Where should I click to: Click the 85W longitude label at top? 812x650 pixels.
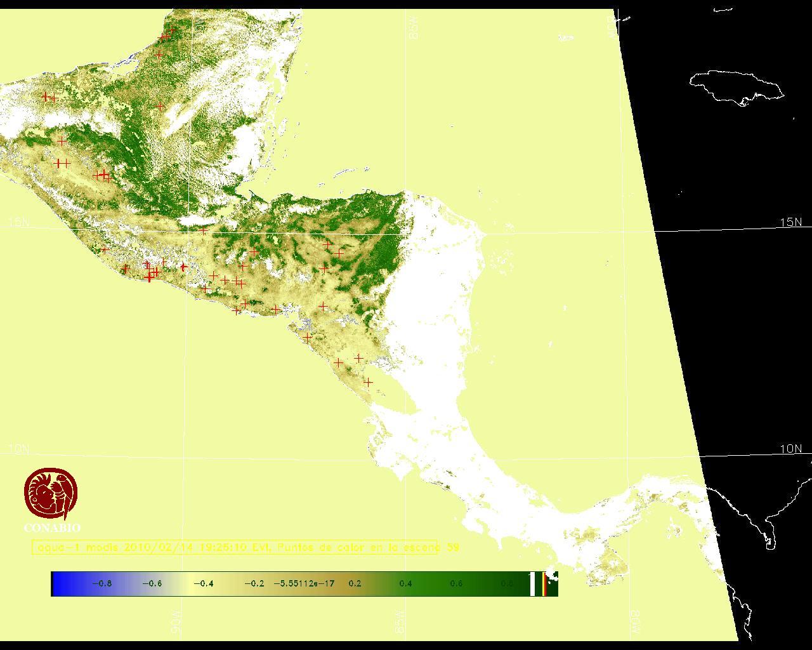414,28
